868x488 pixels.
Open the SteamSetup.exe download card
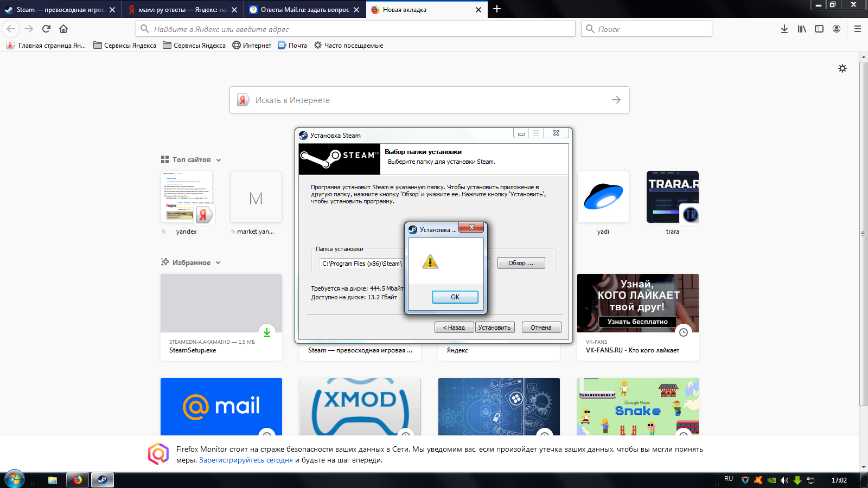[221, 317]
